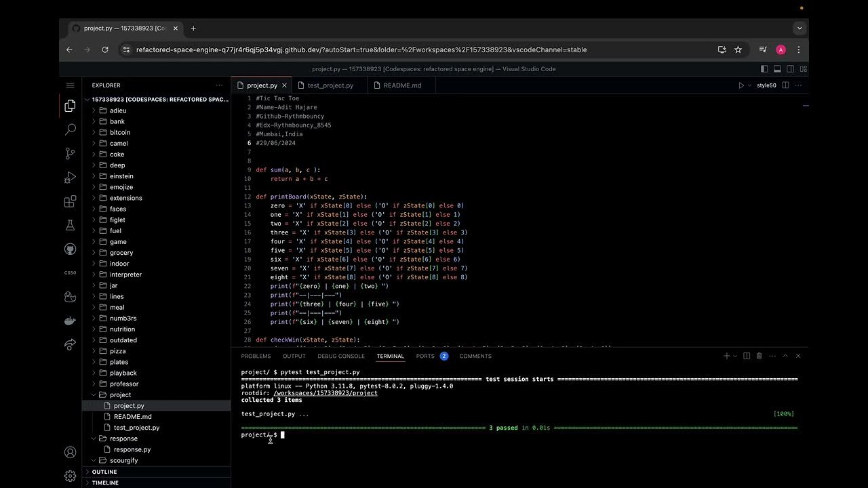Open the Extensions view
This screenshot has height=488, width=868.
pos(70,201)
